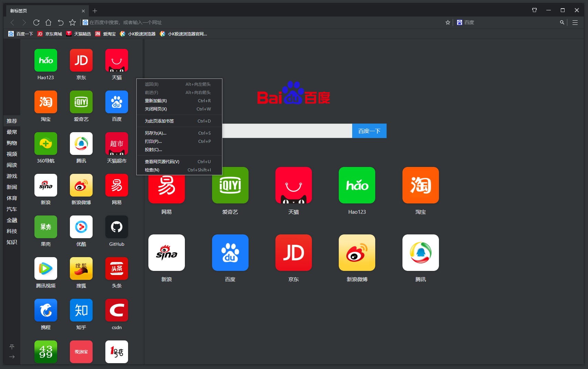Open the Hao123 shortcut in the sidebar
The height and width of the screenshot is (369, 588).
[x=46, y=60]
